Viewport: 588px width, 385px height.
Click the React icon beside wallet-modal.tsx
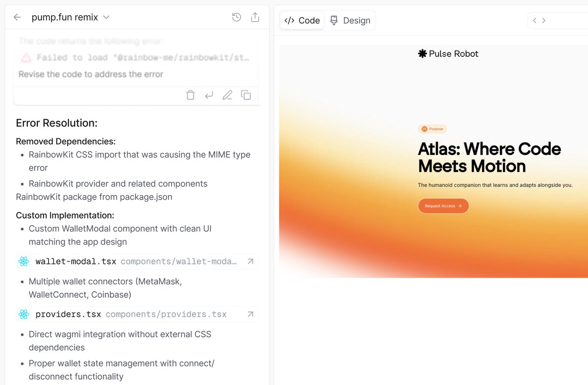[x=24, y=261]
